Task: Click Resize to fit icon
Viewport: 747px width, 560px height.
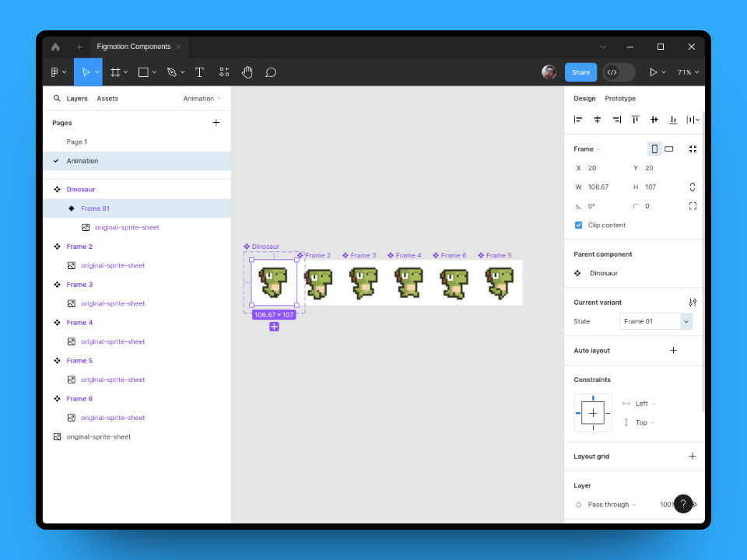Action: pos(693,149)
